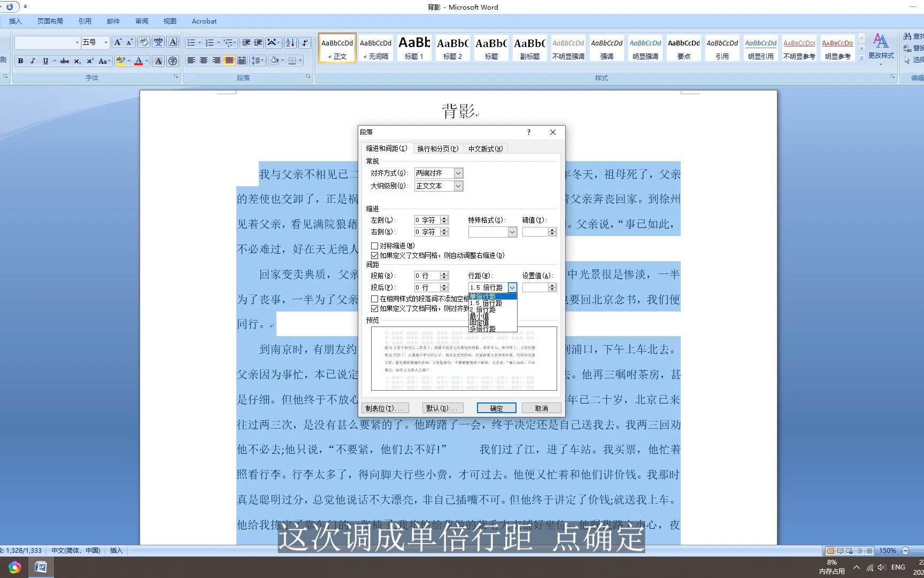Toggle no space between same-style paragraphs
The height and width of the screenshot is (578, 924).
[x=375, y=299]
